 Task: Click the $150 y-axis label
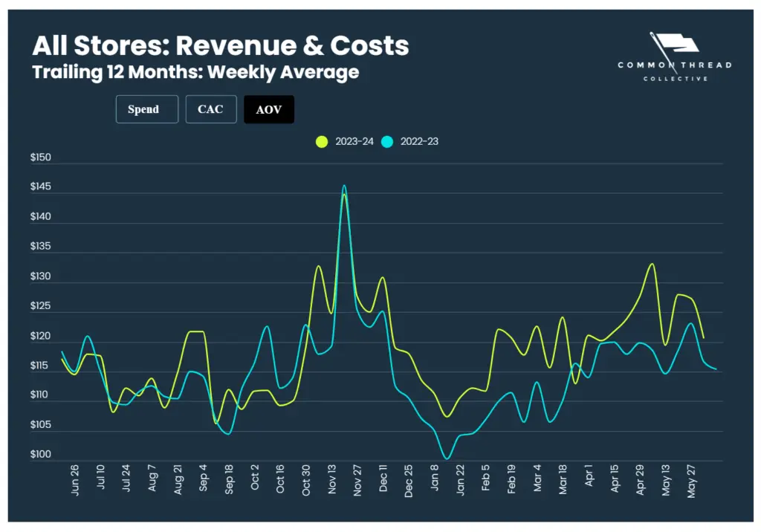(x=40, y=158)
